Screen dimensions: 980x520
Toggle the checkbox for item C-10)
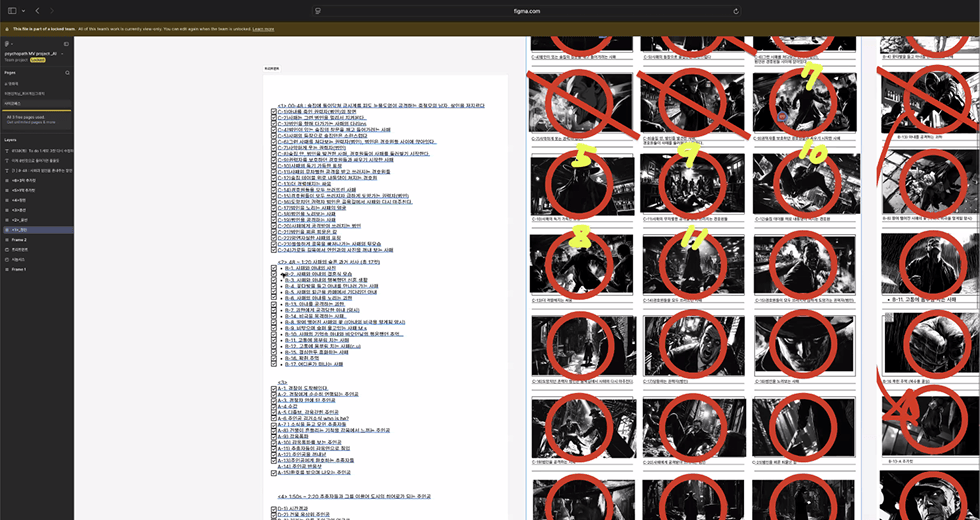(274, 166)
